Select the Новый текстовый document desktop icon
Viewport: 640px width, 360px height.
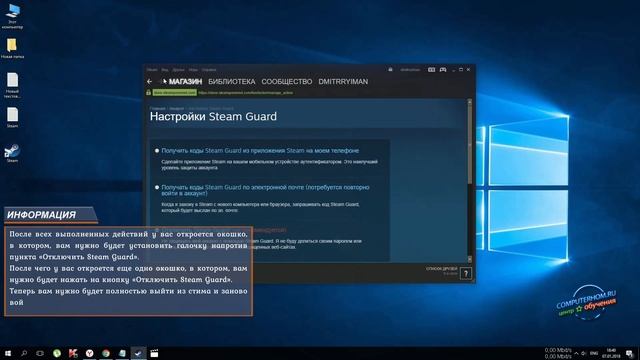click(x=12, y=86)
